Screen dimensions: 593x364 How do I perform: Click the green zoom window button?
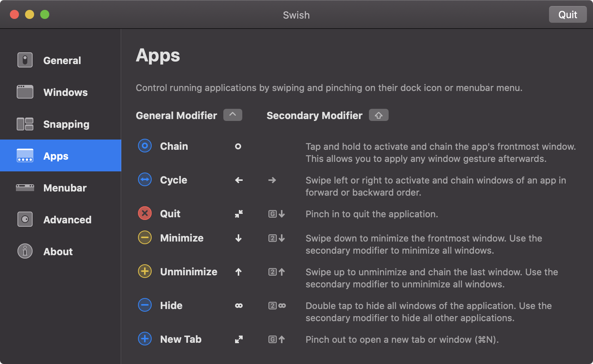click(x=45, y=14)
